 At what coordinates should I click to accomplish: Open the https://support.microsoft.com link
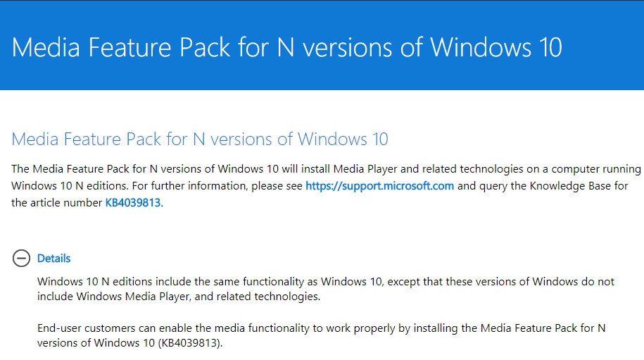(379, 186)
